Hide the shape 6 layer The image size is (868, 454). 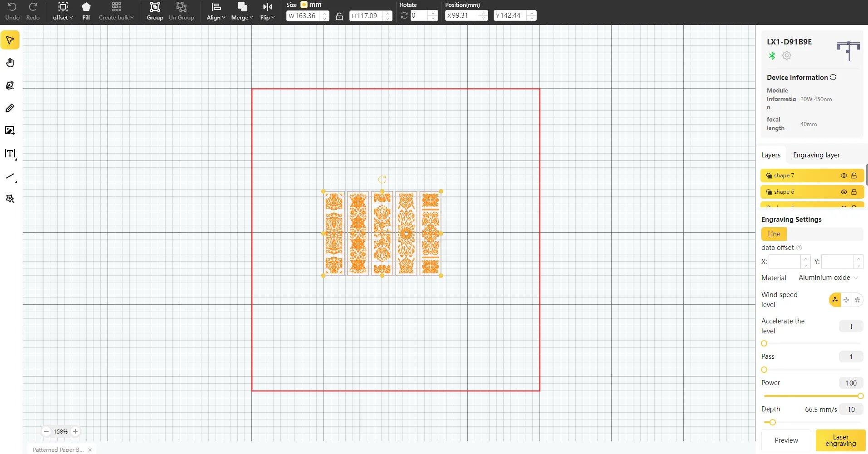[x=844, y=192]
